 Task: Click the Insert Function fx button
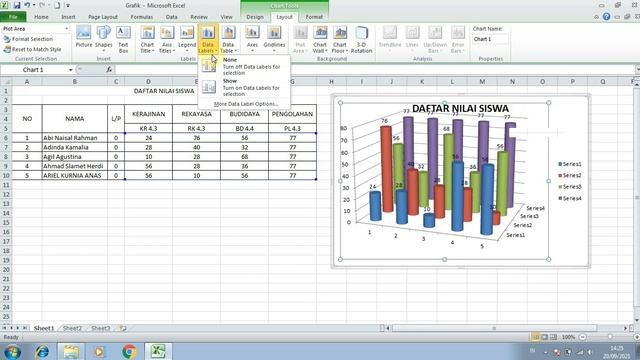(x=109, y=70)
